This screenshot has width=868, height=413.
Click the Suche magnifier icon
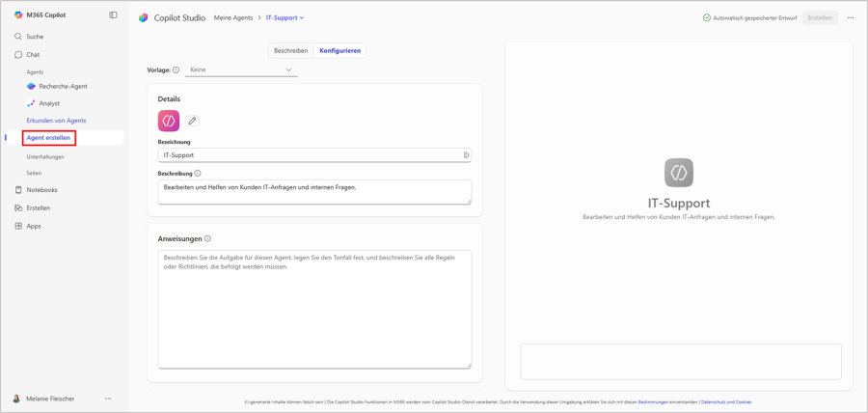tap(18, 37)
